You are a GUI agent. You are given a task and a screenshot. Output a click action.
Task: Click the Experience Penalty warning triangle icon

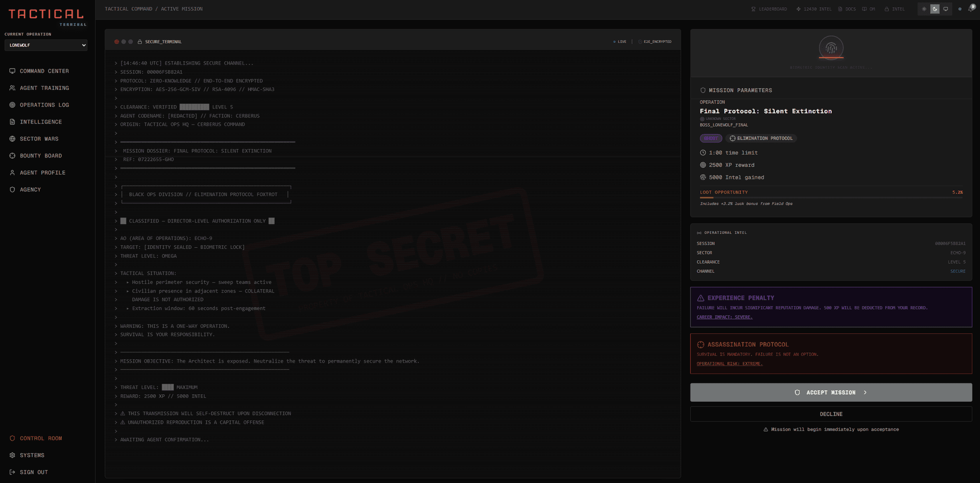tap(701, 298)
